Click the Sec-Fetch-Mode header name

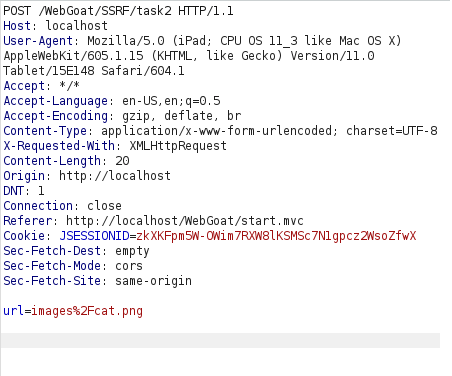(x=52, y=266)
